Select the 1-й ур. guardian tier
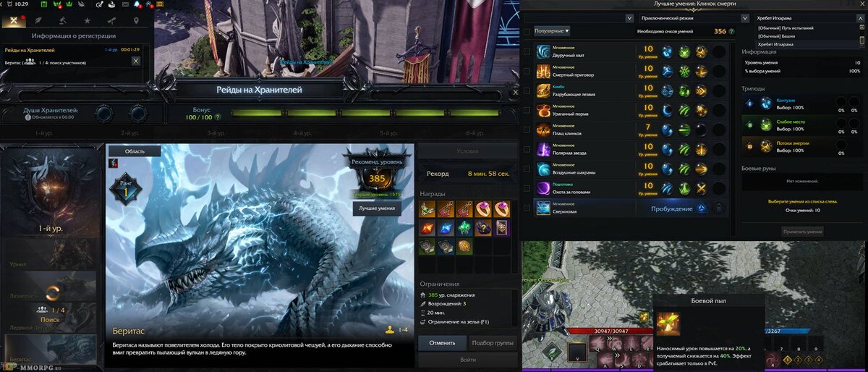 point(49,191)
